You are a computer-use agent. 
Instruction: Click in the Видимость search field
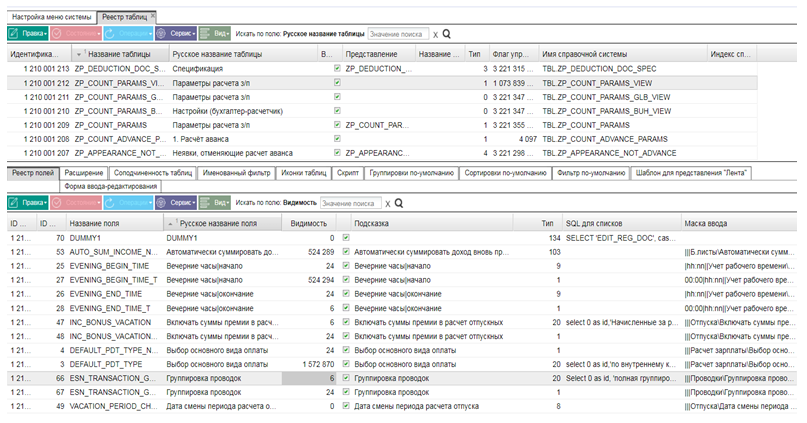pos(350,203)
